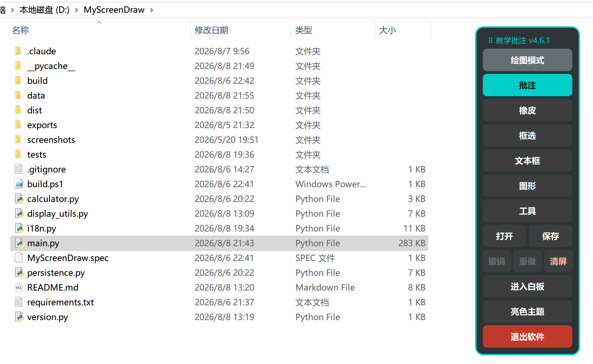Toggle sort arrow above 名称 column
The width and height of the screenshot is (593, 364).
[99, 22]
